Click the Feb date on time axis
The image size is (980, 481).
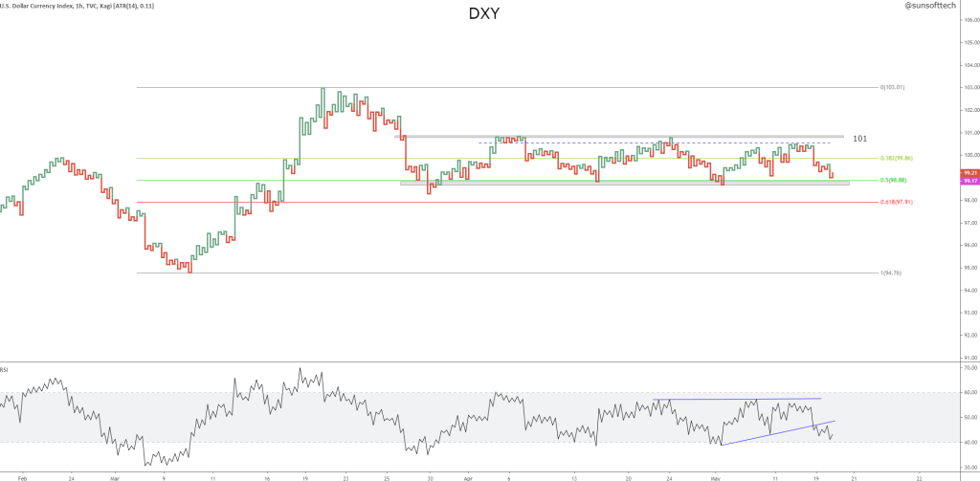pos(23,475)
